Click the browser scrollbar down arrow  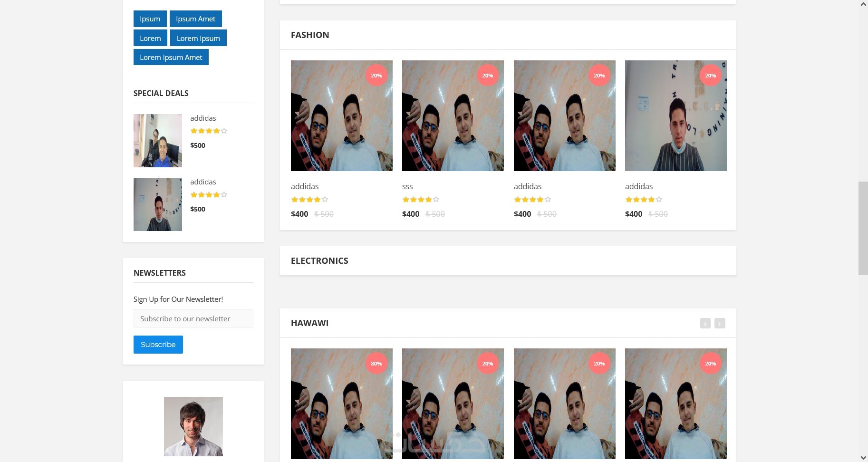[863, 458]
